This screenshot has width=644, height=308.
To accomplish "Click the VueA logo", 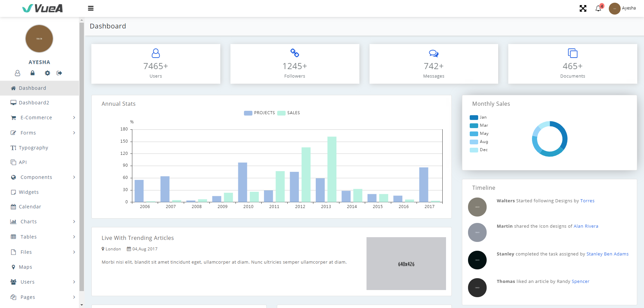I will [x=42, y=8].
